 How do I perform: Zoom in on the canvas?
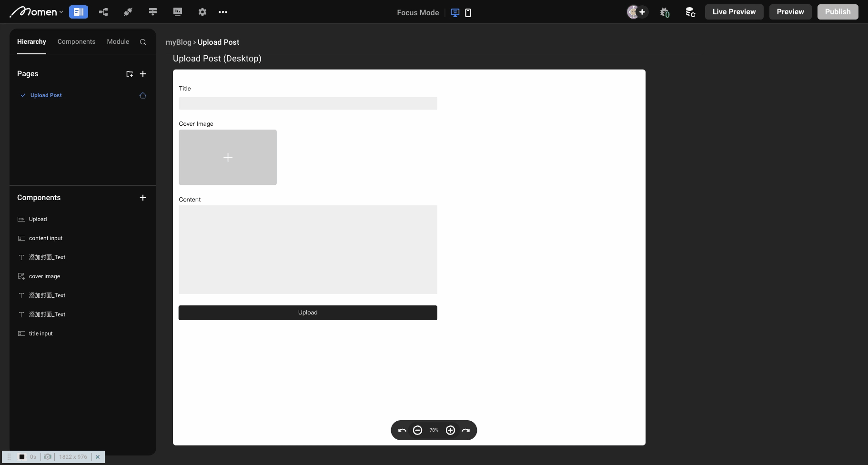pyautogui.click(x=450, y=430)
